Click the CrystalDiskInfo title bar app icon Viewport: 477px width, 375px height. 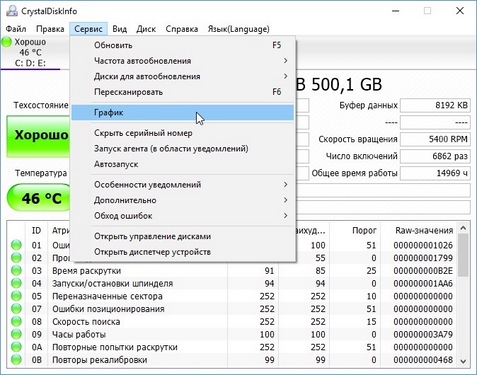(x=12, y=11)
